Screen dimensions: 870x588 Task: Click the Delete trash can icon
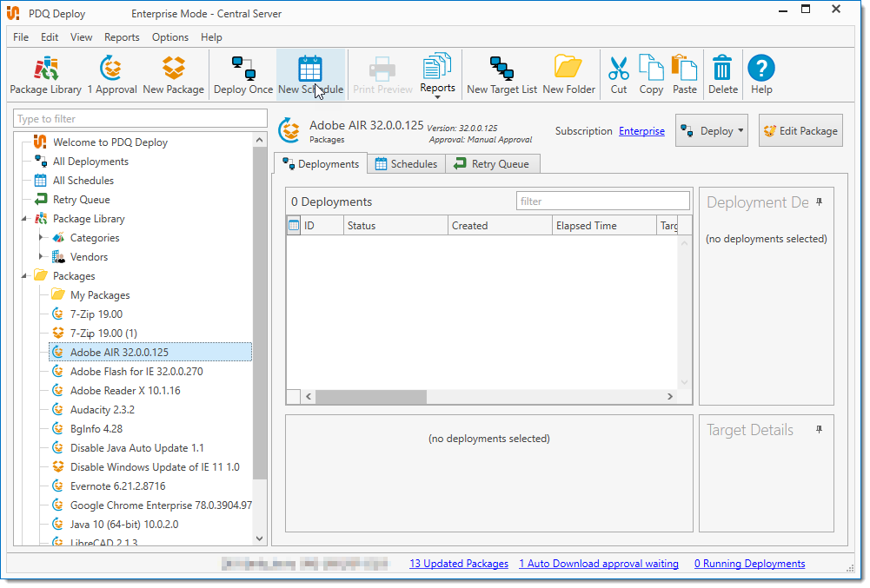click(x=722, y=69)
